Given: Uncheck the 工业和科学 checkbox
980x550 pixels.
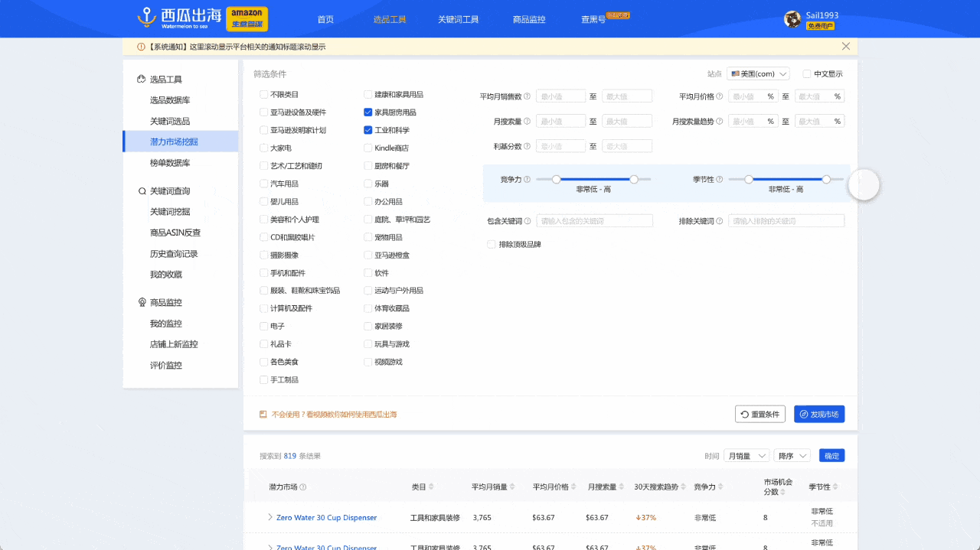Looking at the screenshot, I should [x=368, y=130].
